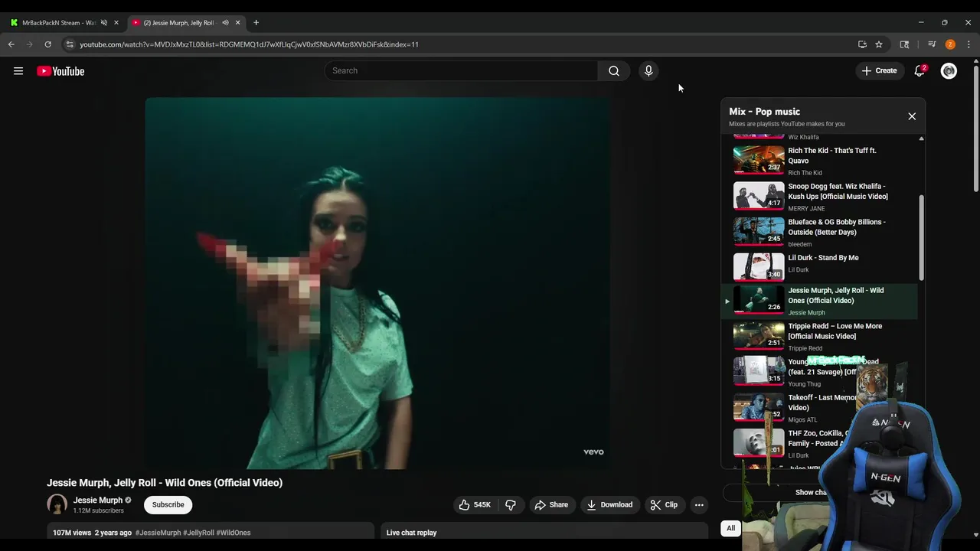This screenshot has height=551, width=980.
Task: Click the Share button
Action: point(551,505)
